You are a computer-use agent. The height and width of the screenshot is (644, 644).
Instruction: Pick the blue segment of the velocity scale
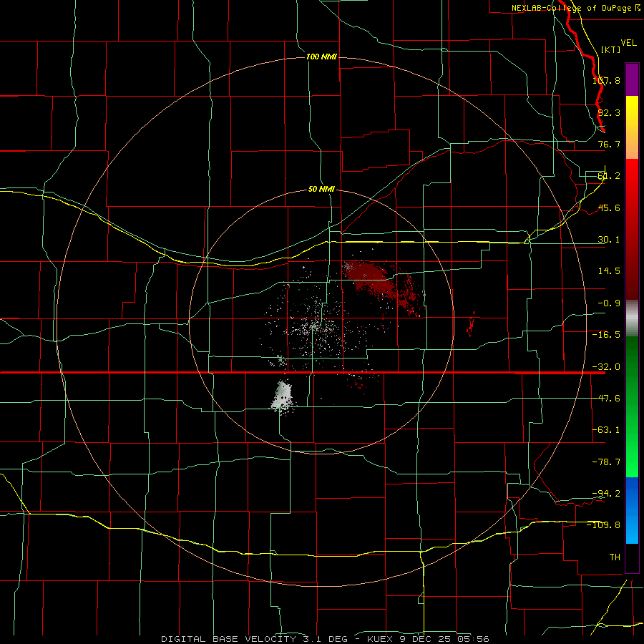(x=632, y=510)
